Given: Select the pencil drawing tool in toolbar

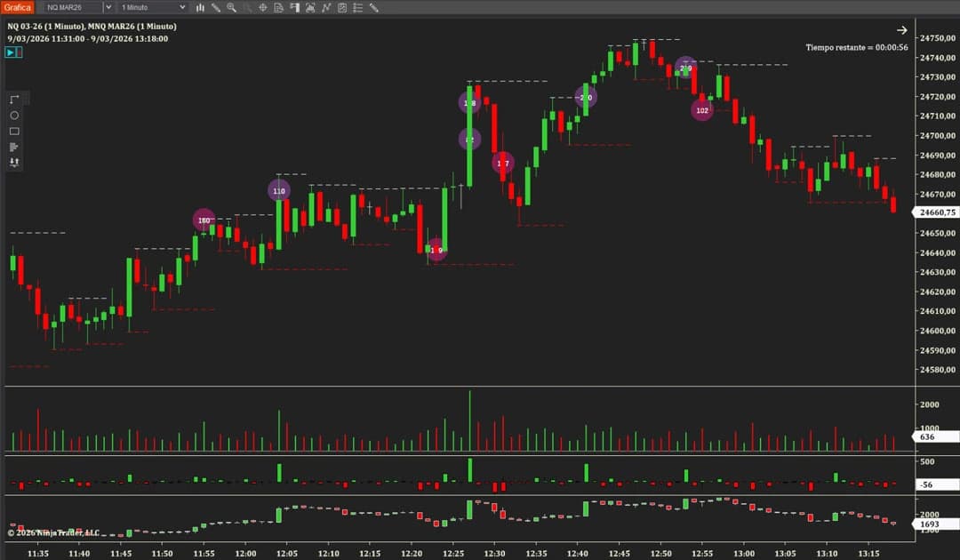Looking at the screenshot, I should click(x=215, y=8).
